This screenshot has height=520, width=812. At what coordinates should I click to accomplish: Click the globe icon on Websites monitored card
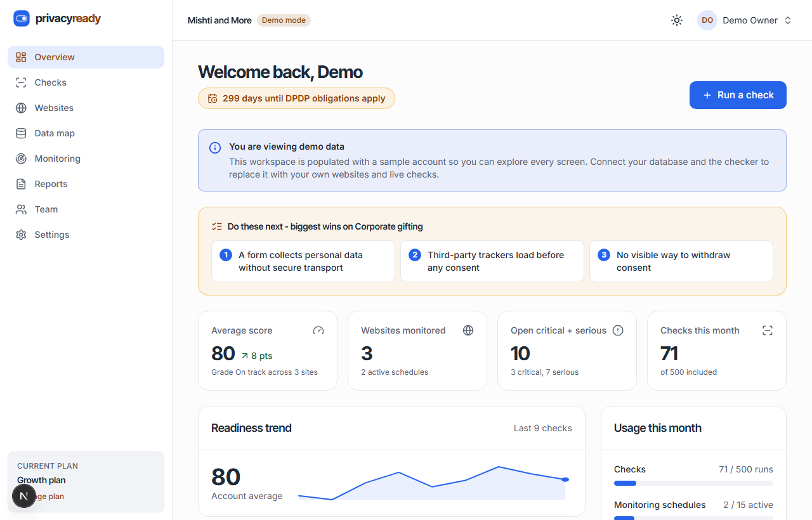tap(468, 330)
